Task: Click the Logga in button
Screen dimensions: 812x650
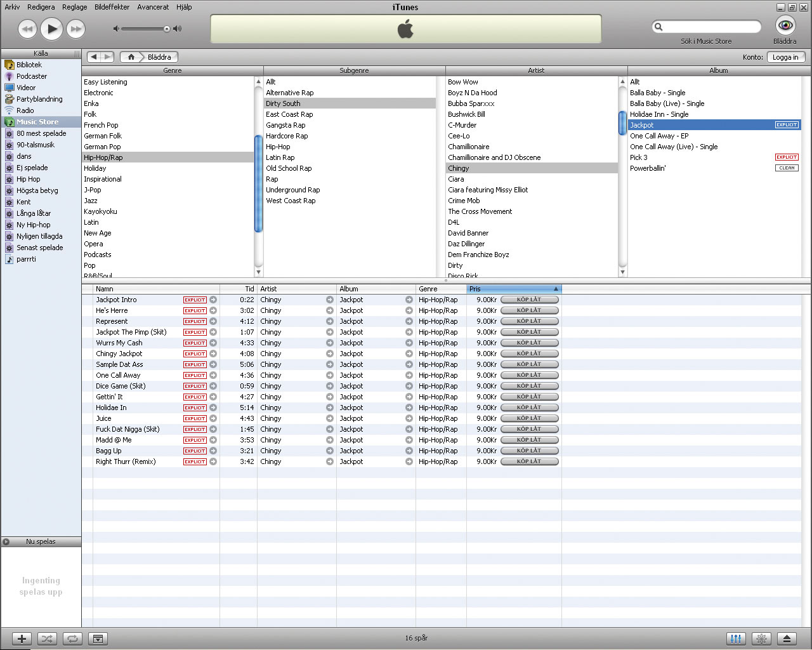Action: click(x=785, y=57)
